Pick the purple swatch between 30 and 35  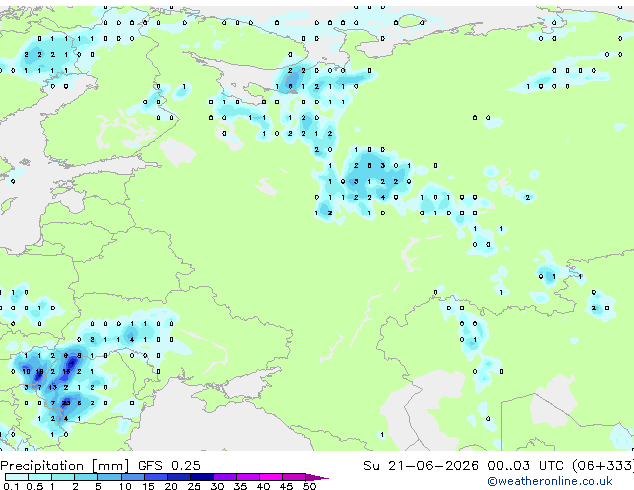225,477
